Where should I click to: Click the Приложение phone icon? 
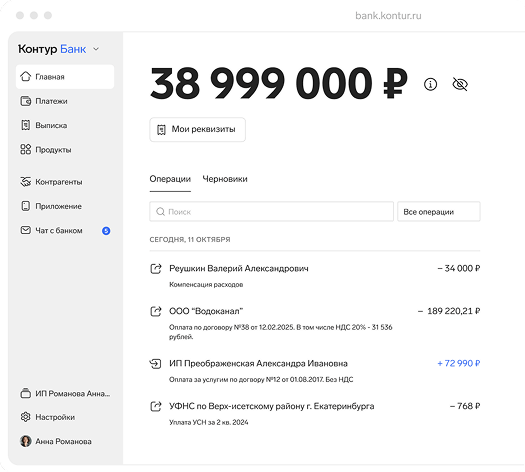pyautogui.click(x=26, y=206)
